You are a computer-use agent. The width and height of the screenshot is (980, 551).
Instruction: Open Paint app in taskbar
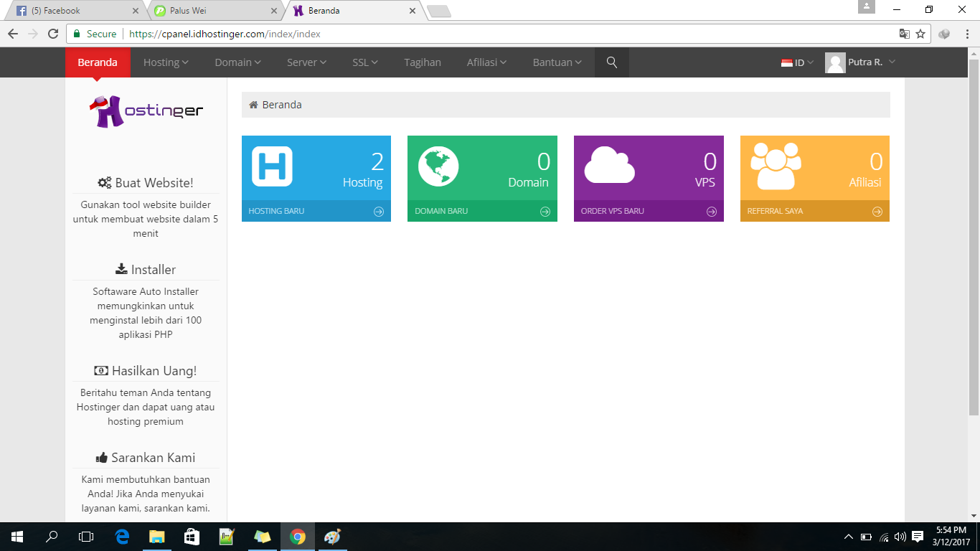[x=332, y=537]
